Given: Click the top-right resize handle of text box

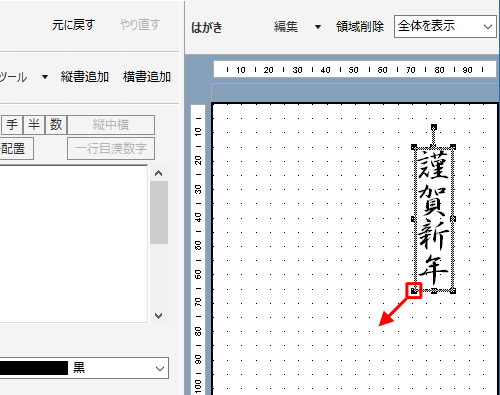Looking at the screenshot, I should coord(453,147).
